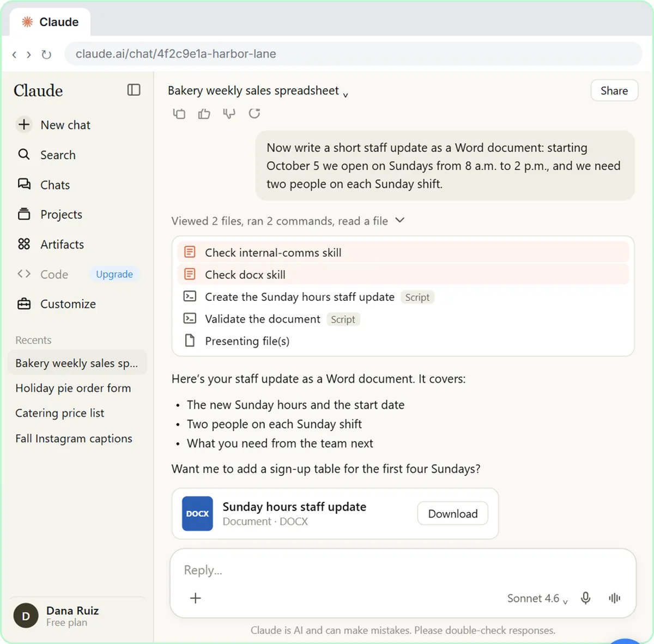Image resolution: width=654 pixels, height=644 pixels.
Task: Open voice mode with the waveform icon
Action: click(614, 598)
